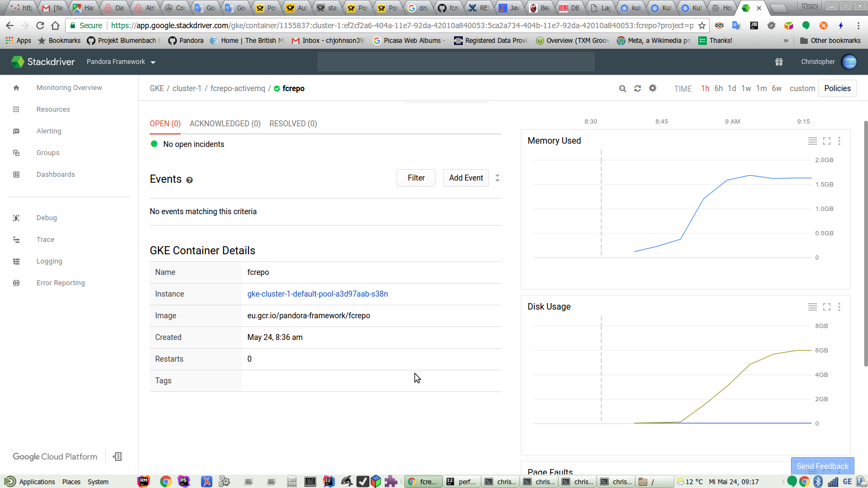
Task: Click Google Cloud Platform logo
Action: point(55,457)
